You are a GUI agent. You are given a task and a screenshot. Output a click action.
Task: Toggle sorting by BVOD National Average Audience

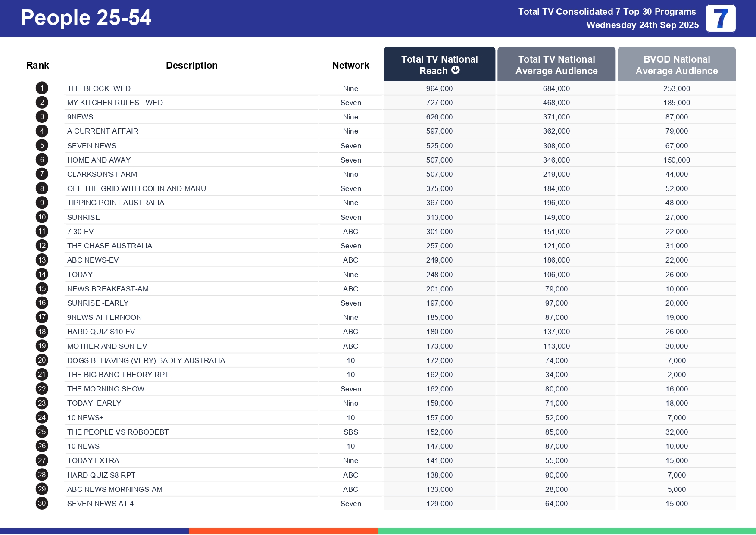pos(677,65)
